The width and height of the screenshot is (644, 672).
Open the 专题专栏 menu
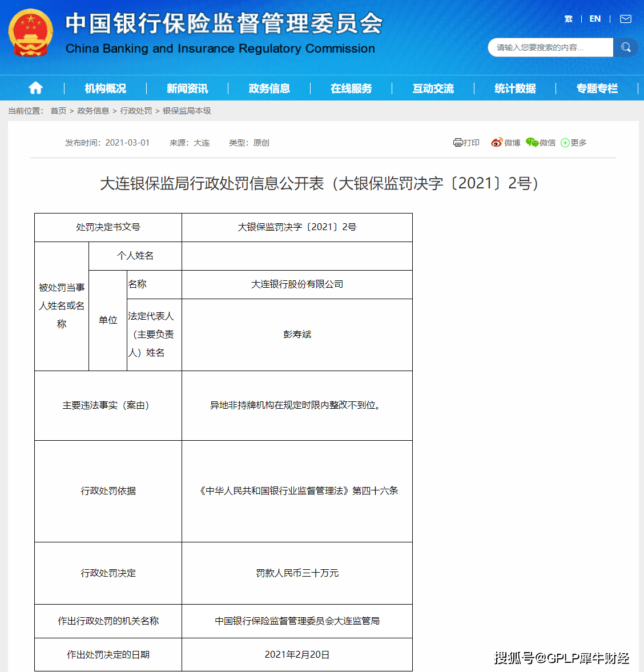(597, 88)
